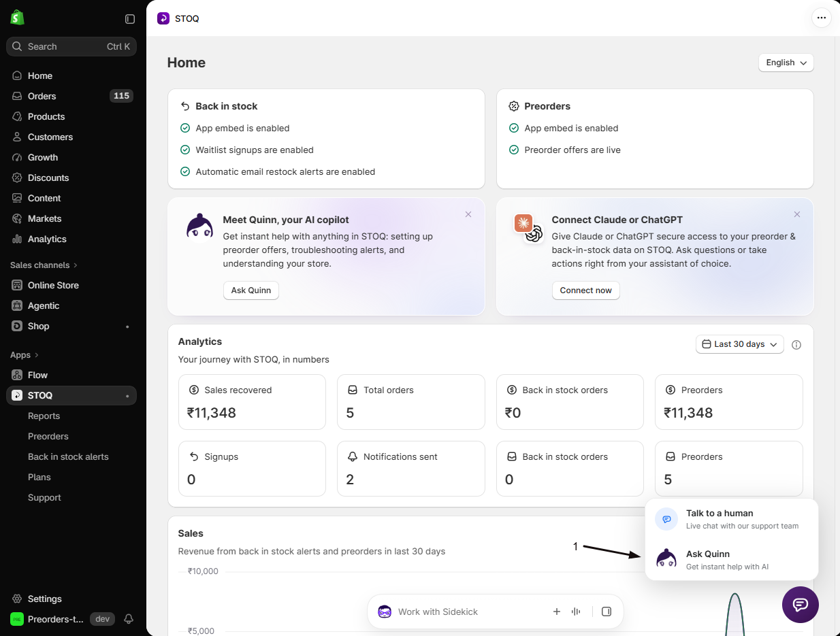This screenshot has height=636, width=840.
Task: Open the purple chat widget button
Action: 801,605
